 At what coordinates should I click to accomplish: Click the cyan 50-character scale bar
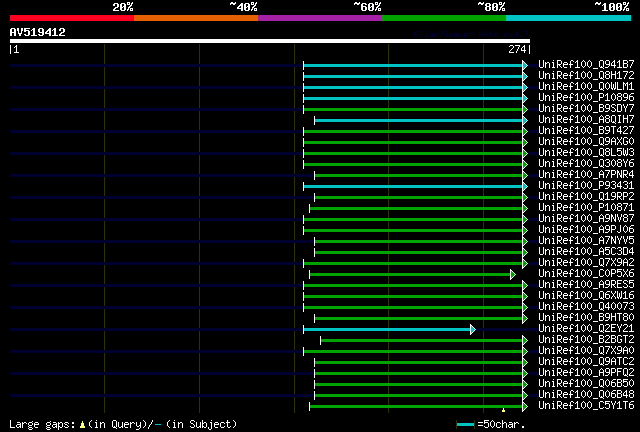pos(465,425)
